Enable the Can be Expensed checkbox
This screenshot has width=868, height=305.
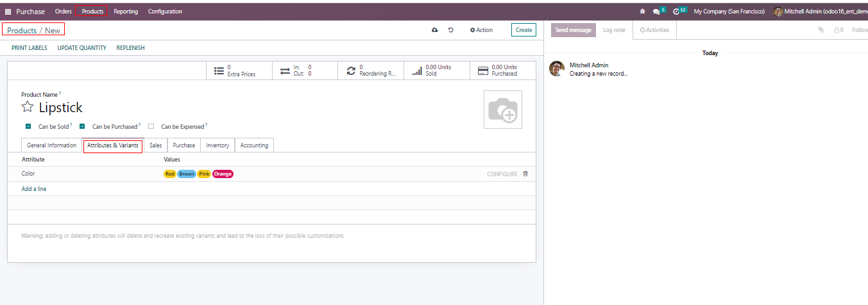[x=151, y=127]
